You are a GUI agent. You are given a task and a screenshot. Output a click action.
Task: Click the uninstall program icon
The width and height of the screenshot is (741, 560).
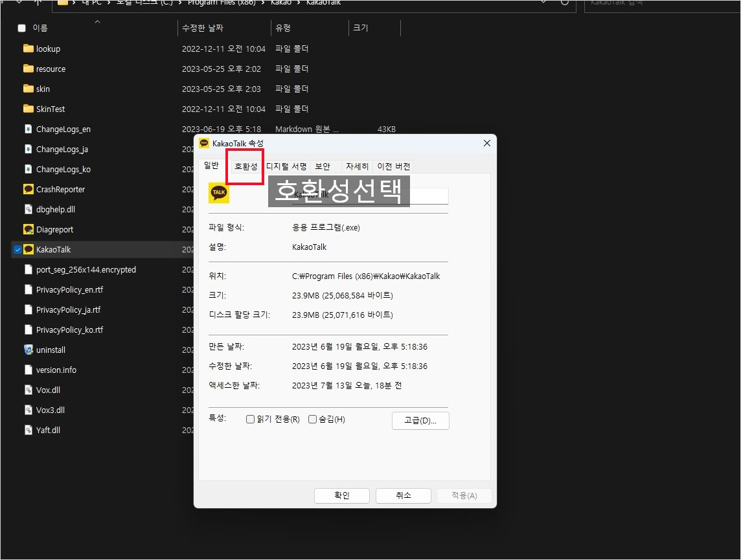pos(28,350)
